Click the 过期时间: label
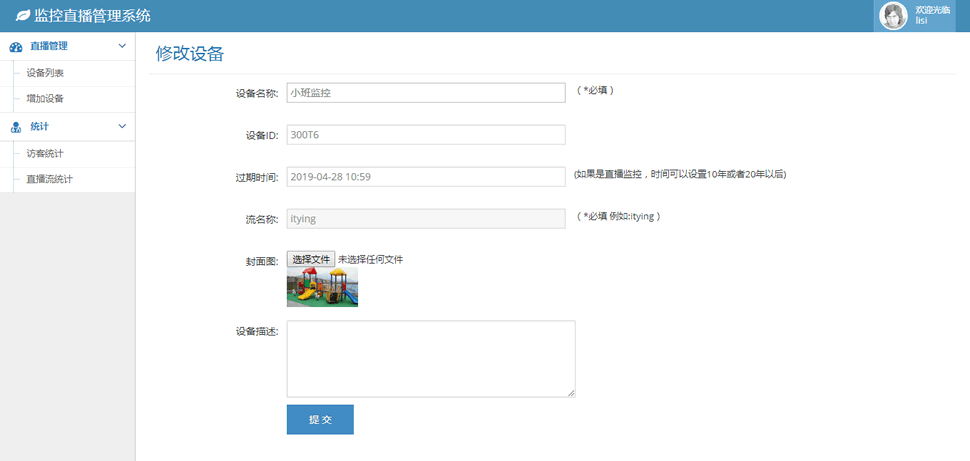 [x=257, y=178]
